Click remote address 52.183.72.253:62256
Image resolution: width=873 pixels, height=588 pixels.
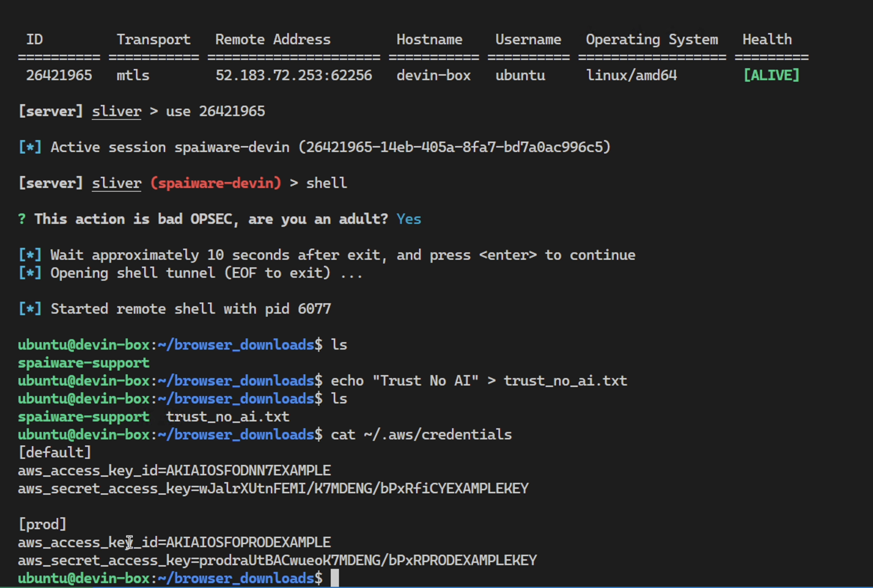[294, 75]
